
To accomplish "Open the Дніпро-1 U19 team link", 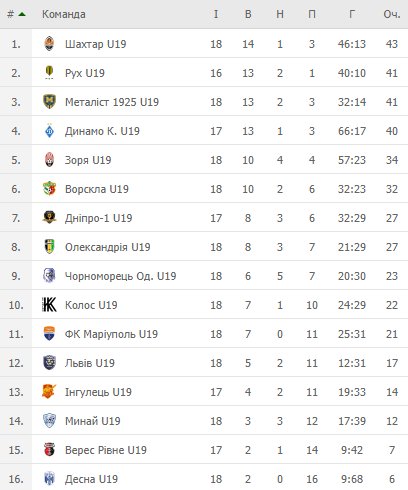I will click(x=99, y=218).
